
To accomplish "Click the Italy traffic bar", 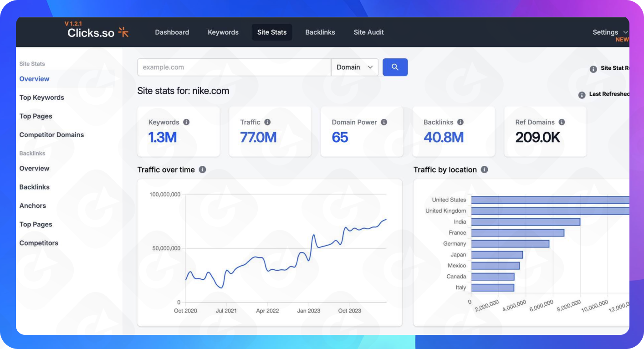I will [x=493, y=287].
